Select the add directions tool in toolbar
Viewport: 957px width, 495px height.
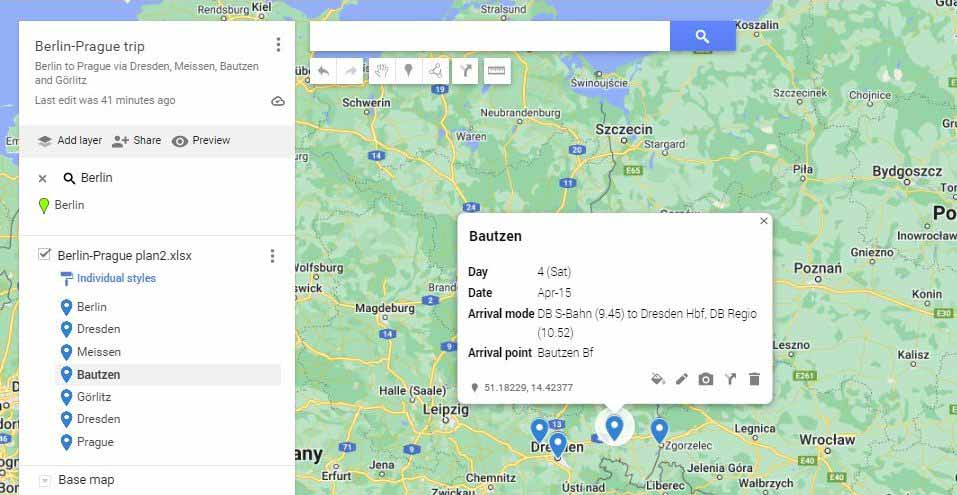(x=466, y=71)
